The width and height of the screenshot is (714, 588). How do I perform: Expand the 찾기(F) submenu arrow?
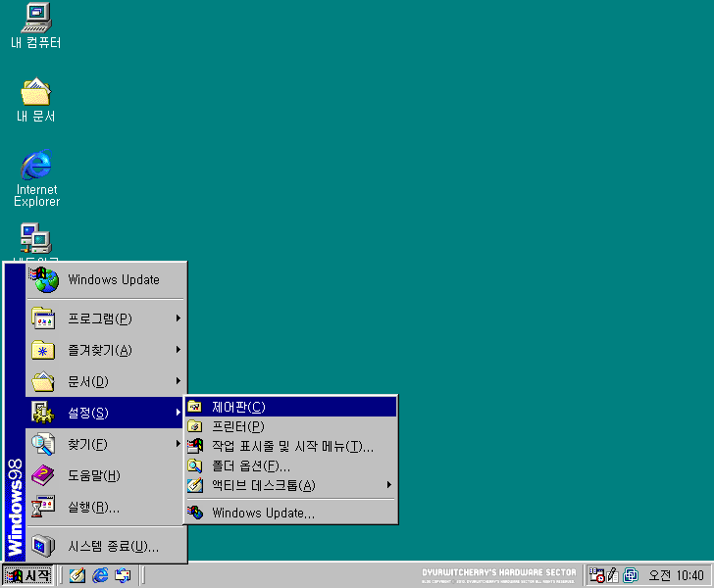[178, 444]
